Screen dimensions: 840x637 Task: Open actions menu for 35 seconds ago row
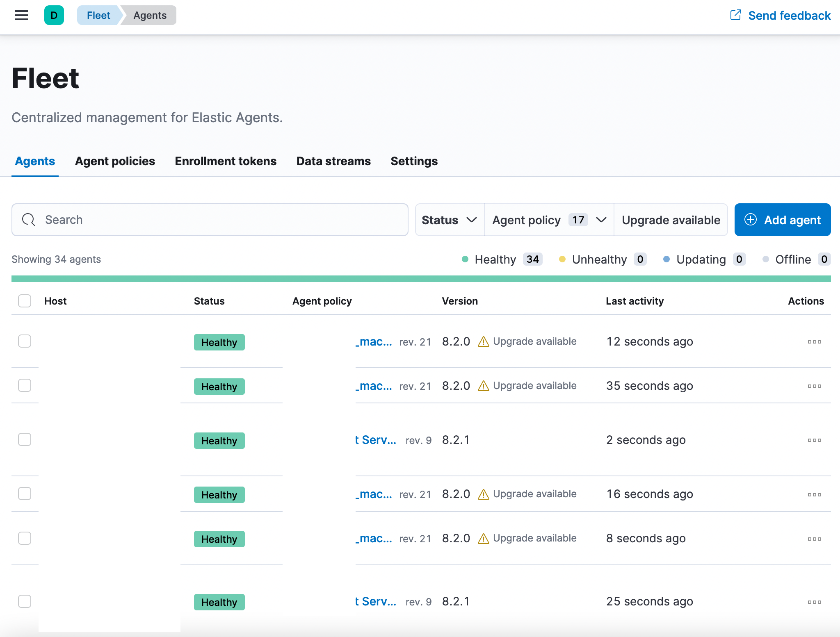pyautogui.click(x=814, y=386)
